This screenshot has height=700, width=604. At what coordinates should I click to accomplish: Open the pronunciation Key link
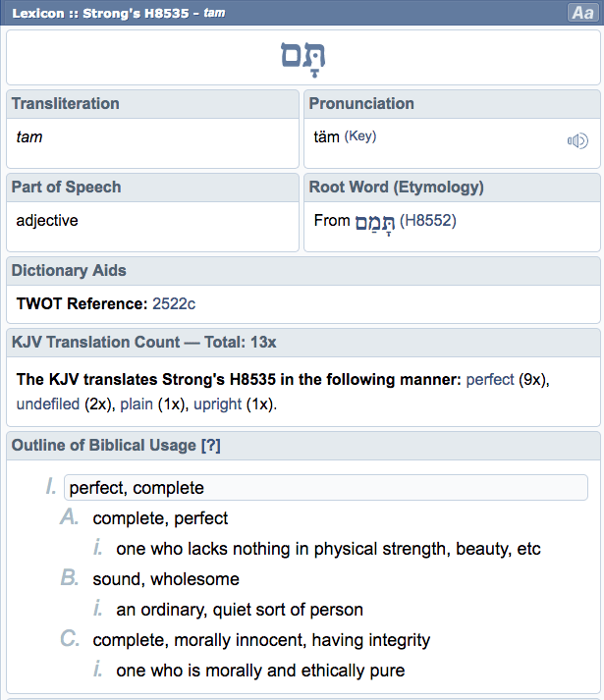coord(359,137)
